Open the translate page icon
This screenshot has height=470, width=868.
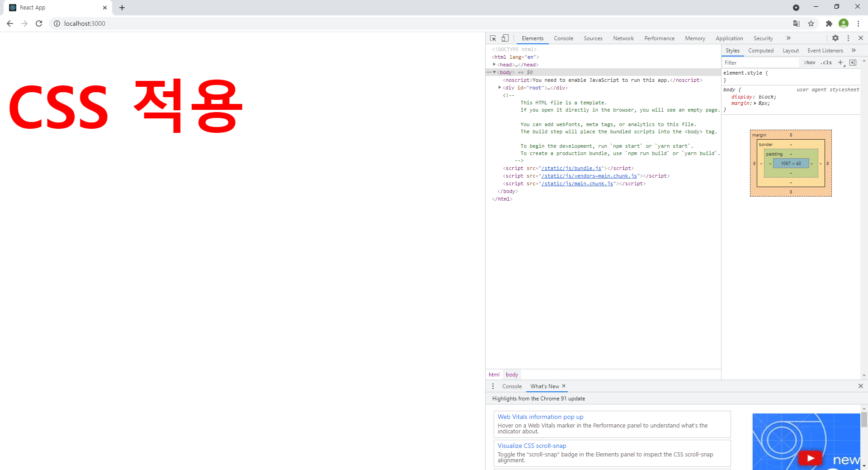(x=797, y=23)
